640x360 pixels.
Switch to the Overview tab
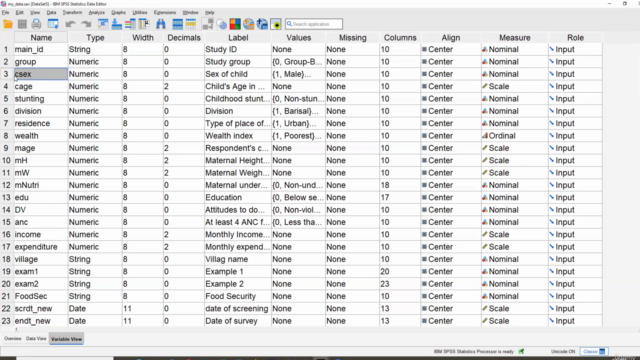(x=13, y=339)
